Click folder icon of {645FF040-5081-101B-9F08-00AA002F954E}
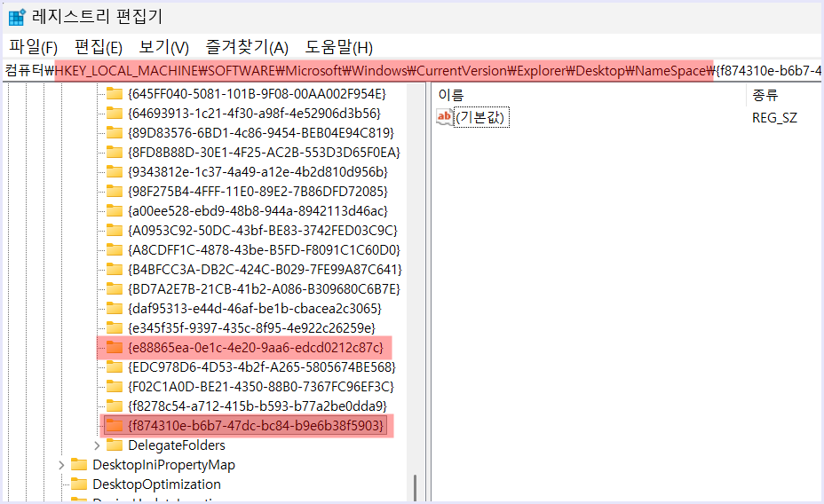This screenshot has height=504, width=824. (114, 93)
